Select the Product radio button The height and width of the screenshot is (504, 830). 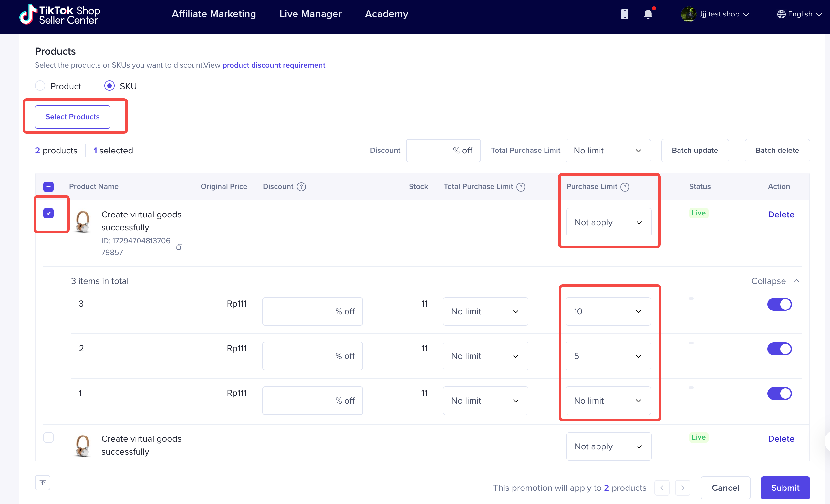[40, 85]
